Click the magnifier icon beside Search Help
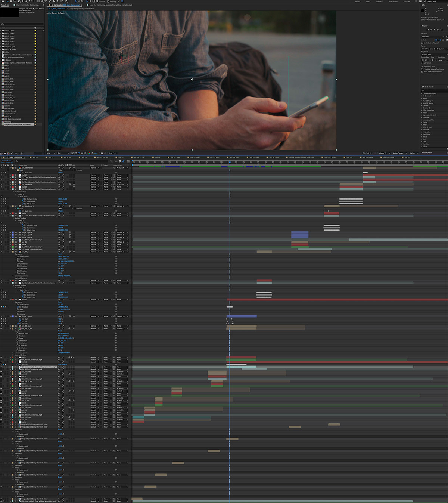 point(425,1)
